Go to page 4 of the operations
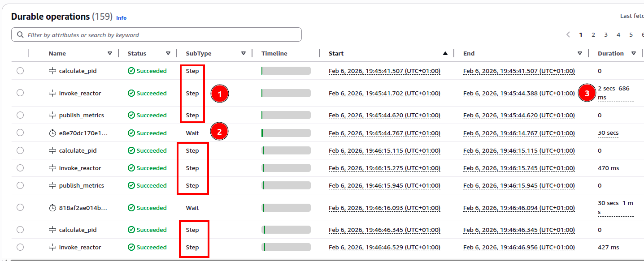 coord(618,34)
